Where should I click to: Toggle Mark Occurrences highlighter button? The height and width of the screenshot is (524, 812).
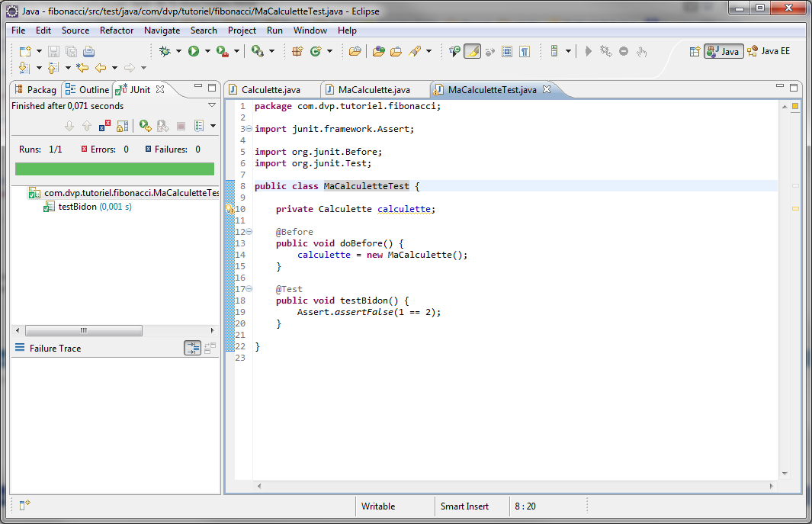coord(472,51)
